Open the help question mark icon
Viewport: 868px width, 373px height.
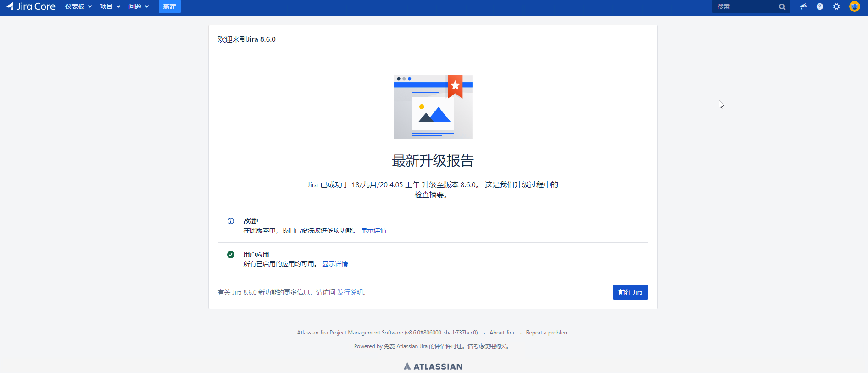tap(820, 6)
